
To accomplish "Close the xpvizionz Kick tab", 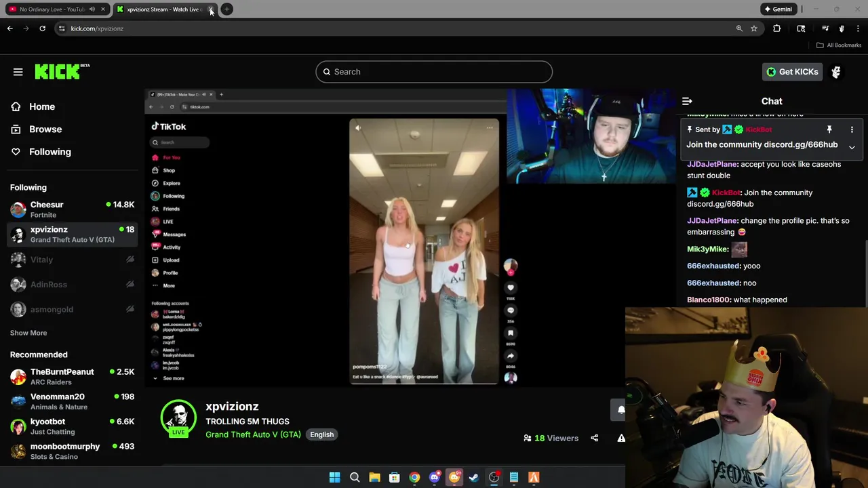I will [x=211, y=9].
